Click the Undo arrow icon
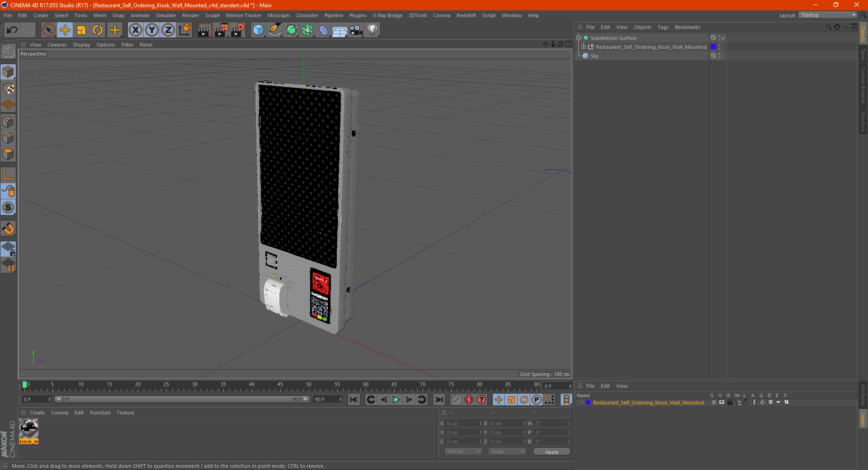 12,30
